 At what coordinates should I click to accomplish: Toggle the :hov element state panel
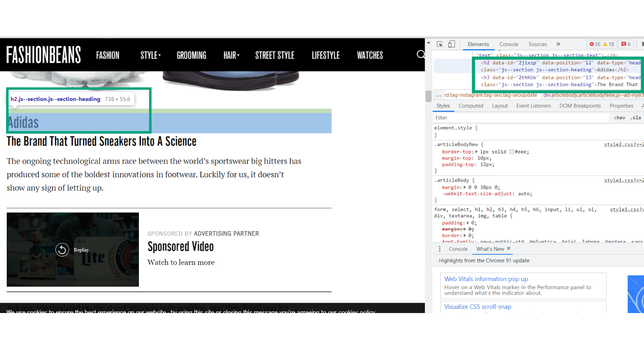tap(620, 118)
